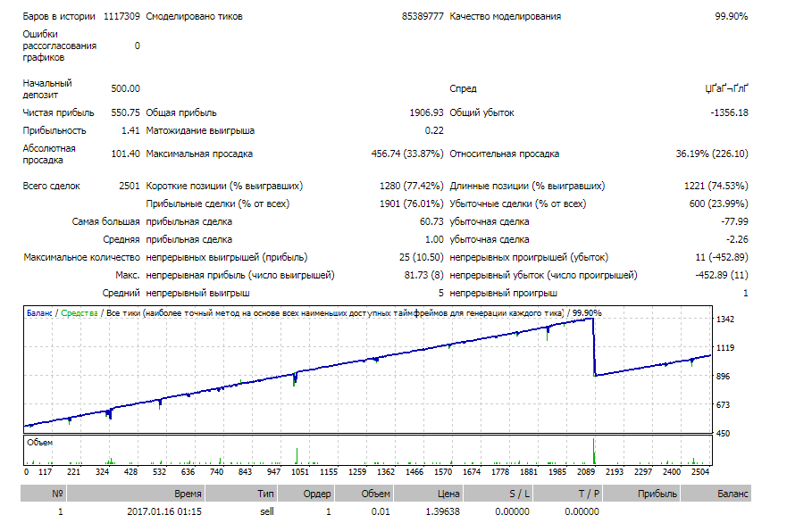Click the 'Спред' label
The height and width of the screenshot is (515, 812).
coord(463,88)
